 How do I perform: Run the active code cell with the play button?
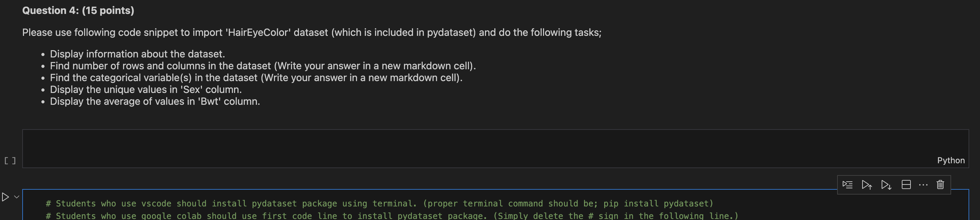(x=5, y=197)
